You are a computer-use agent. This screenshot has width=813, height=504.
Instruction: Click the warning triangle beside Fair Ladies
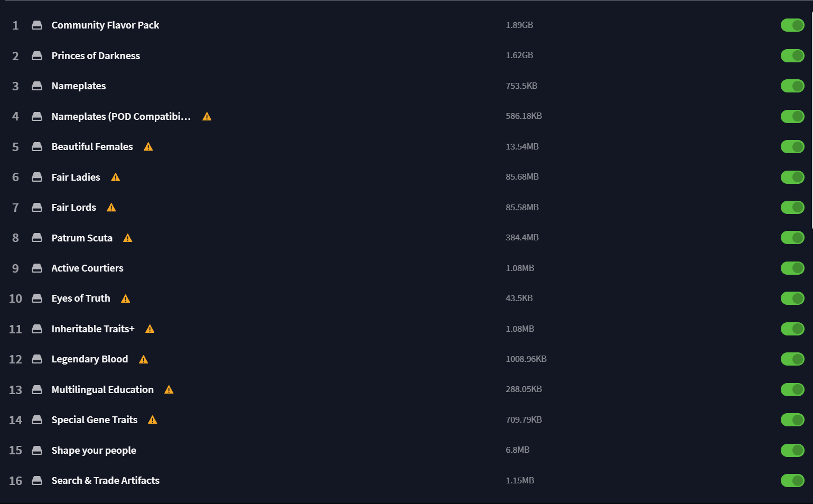[115, 177]
